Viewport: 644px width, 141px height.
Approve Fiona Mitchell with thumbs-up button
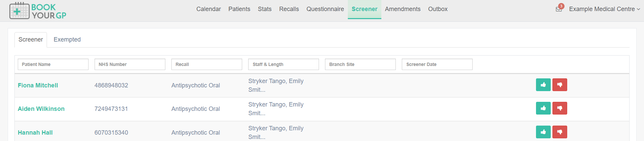[543, 85]
